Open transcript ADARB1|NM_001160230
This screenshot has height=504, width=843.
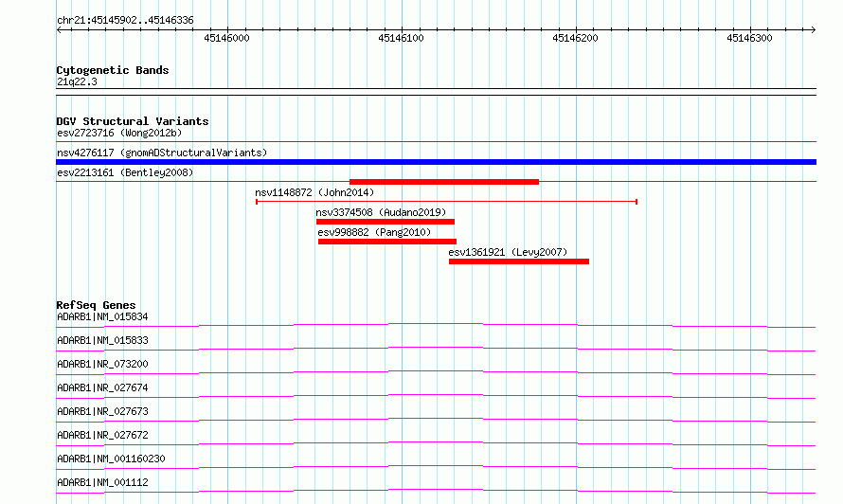[111, 459]
